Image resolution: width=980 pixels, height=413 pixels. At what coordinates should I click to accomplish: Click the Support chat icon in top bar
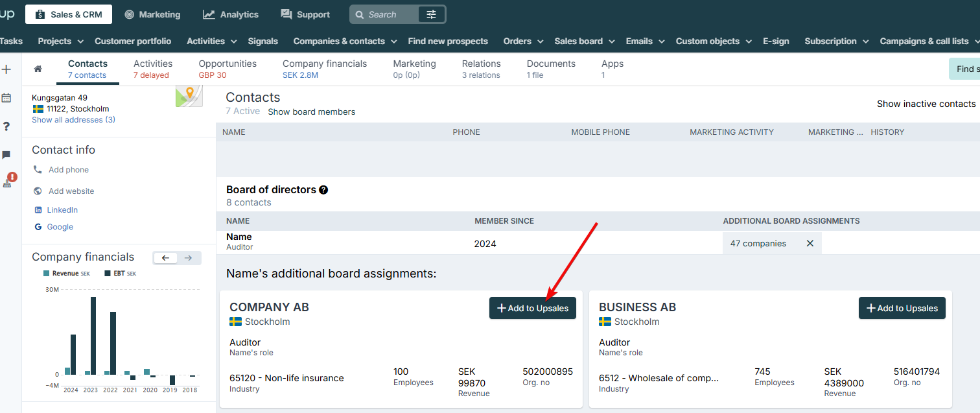(286, 14)
